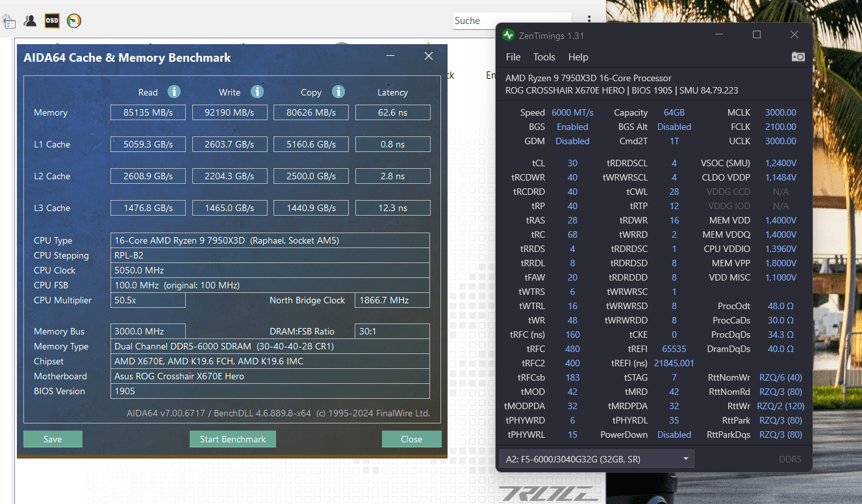Click the user profile toolbar icon

click(x=30, y=21)
